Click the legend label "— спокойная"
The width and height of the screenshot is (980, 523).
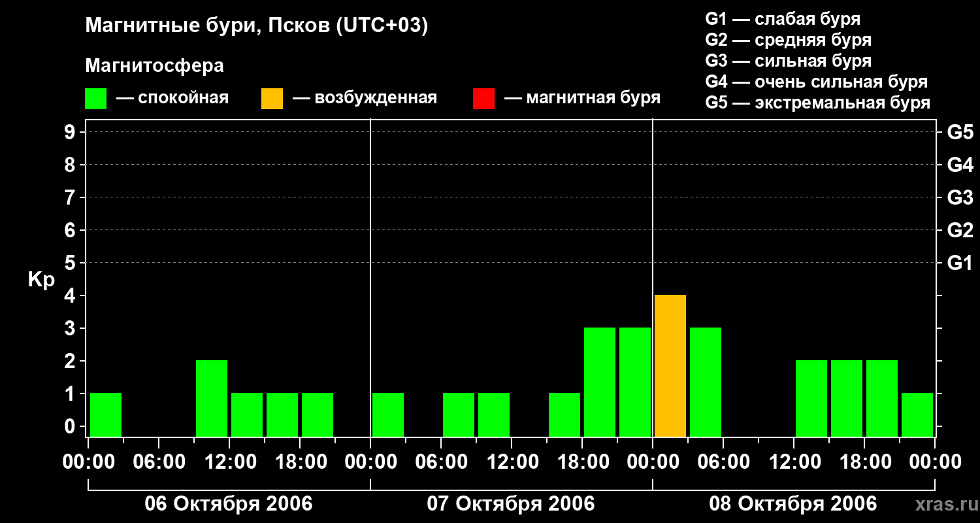click(172, 98)
